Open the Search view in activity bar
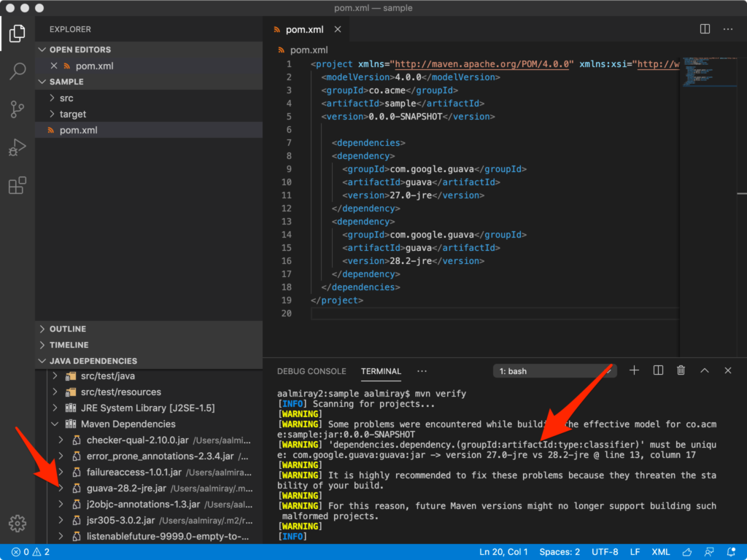 tap(18, 71)
